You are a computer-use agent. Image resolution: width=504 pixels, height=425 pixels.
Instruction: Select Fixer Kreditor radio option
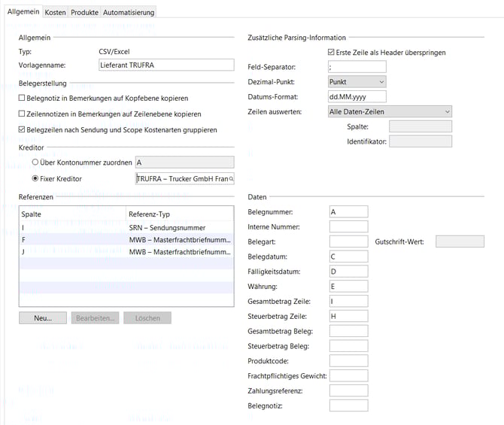point(35,179)
